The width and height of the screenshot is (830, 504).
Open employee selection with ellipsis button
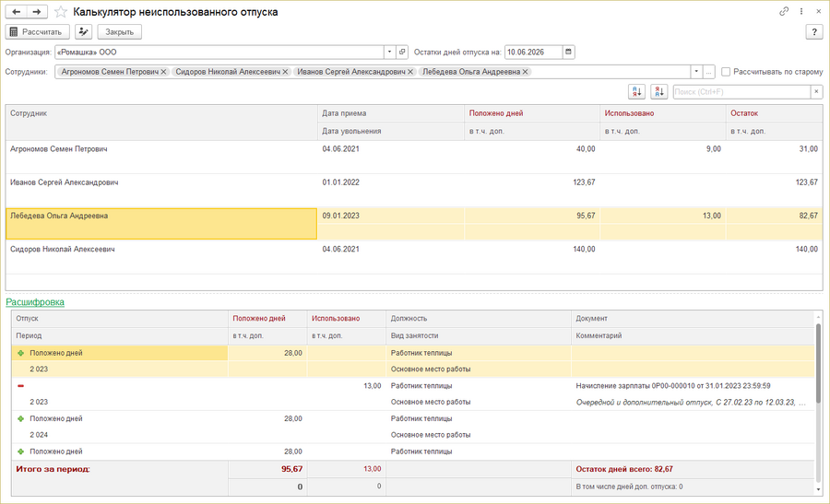point(709,71)
